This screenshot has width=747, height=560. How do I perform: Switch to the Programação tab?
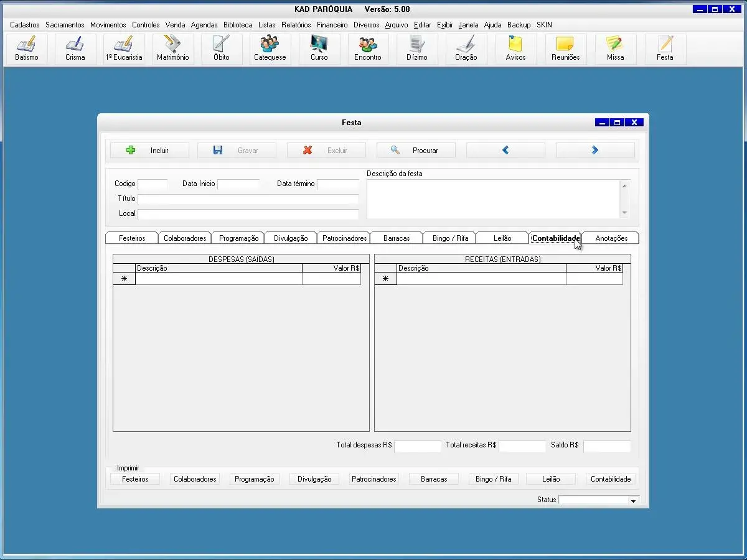[238, 238]
